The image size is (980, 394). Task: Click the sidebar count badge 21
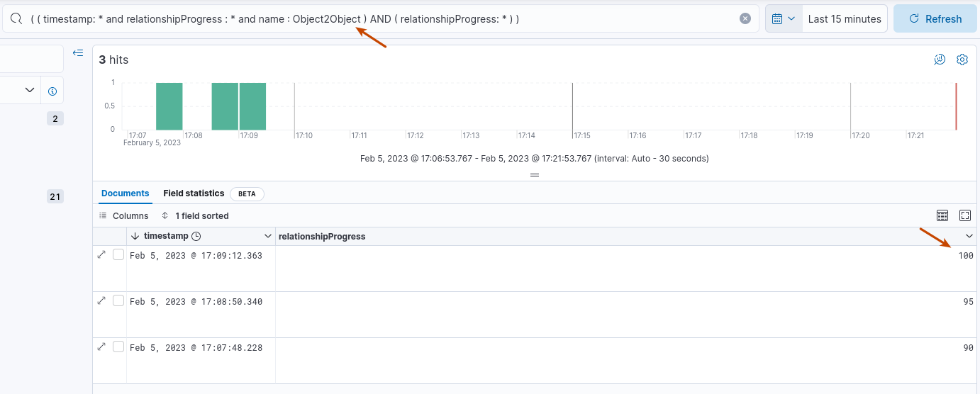coord(55,196)
